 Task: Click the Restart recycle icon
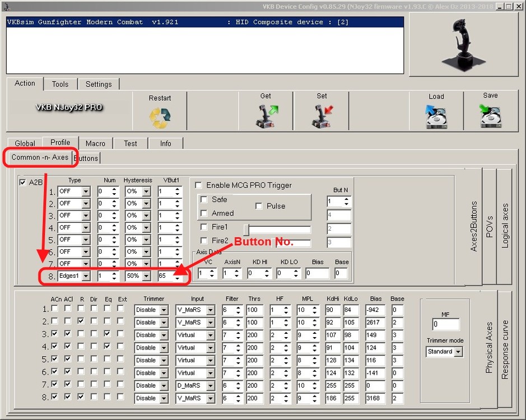click(x=160, y=118)
